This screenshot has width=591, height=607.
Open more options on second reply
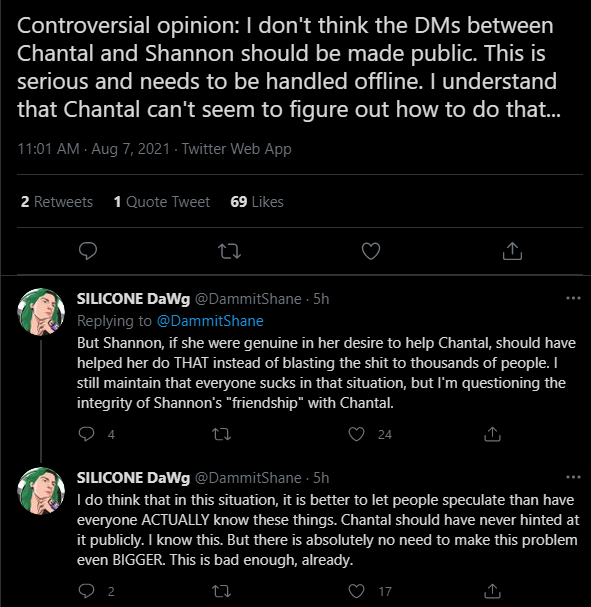pos(573,477)
